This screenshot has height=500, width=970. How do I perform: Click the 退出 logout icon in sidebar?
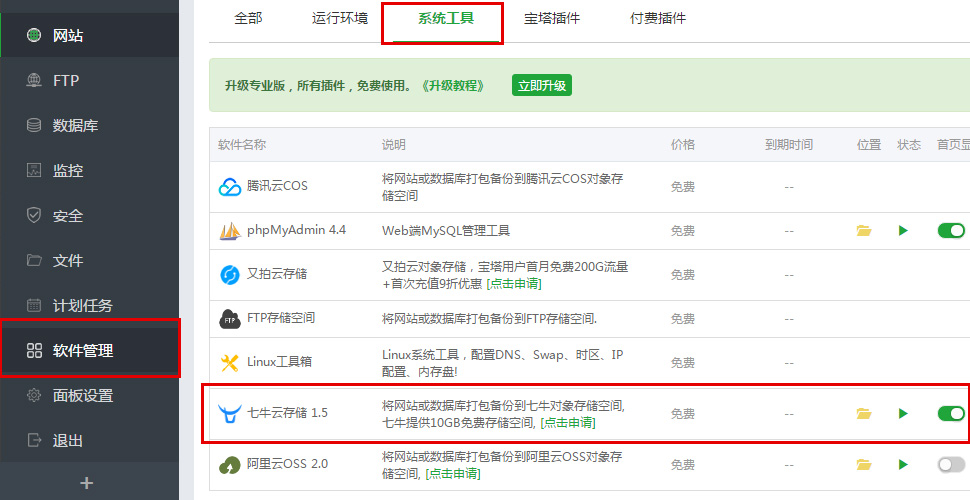[x=34, y=440]
